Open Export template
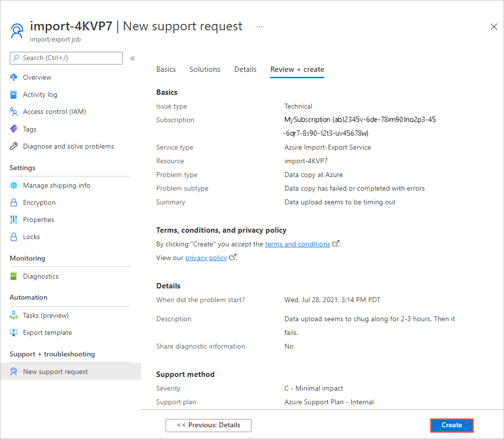 [47, 332]
